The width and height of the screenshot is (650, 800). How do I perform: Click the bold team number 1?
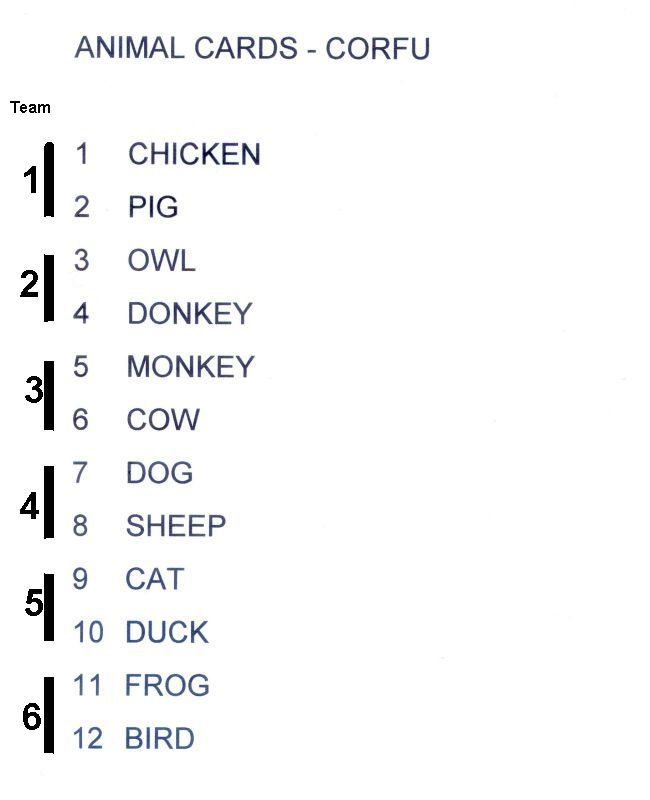pyautogui.click(x=31, y=180)
